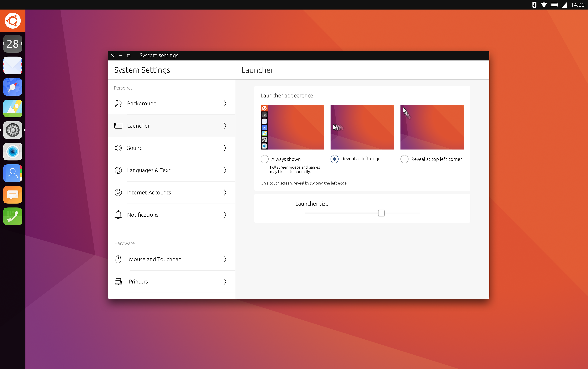Open the Launcher settings entry
Viewport: 588px width, 369px height.
tap(171, 126)
